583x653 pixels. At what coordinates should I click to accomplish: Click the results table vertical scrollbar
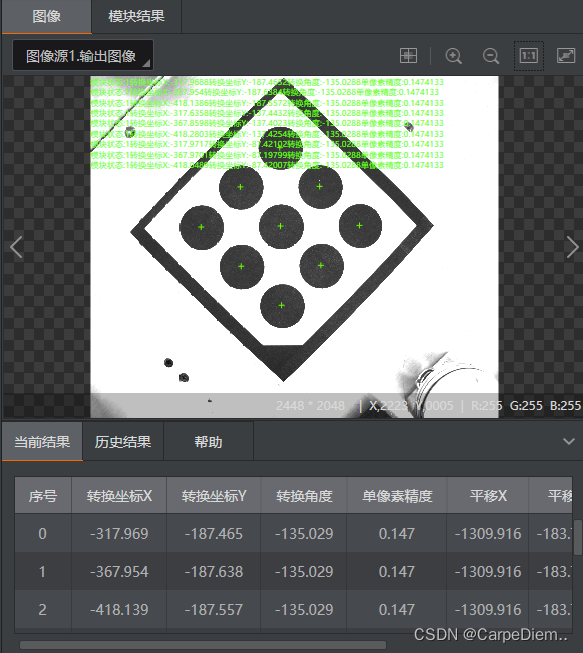pos(578,537)
